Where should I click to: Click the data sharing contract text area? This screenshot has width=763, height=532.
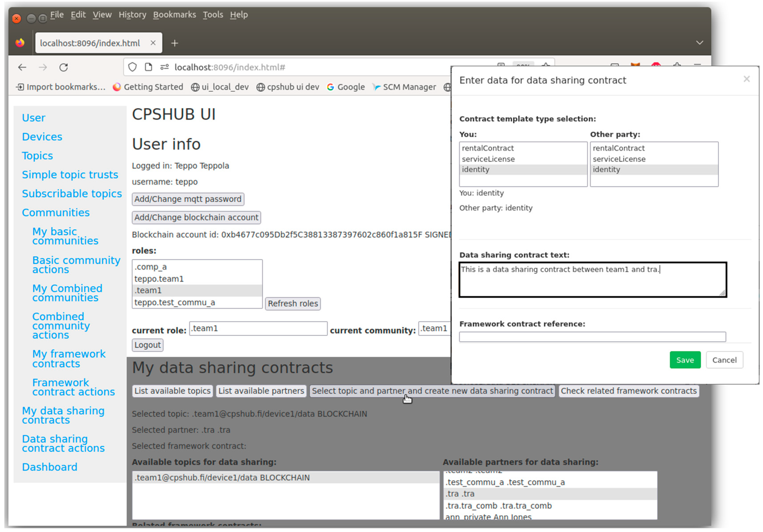point(593,280)
